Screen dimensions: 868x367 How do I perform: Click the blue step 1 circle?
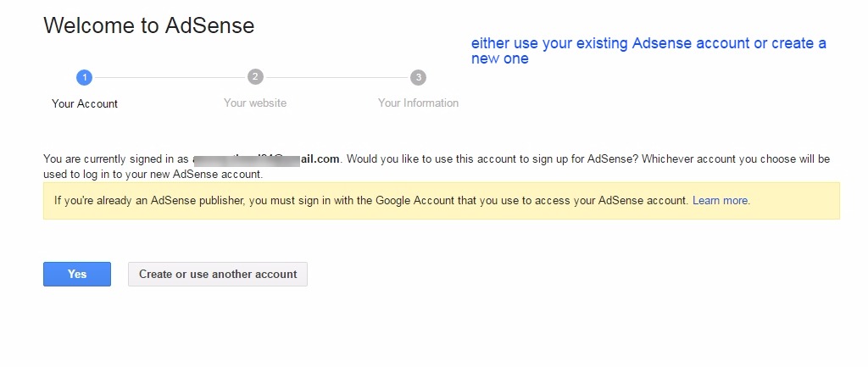click(84, 77)
